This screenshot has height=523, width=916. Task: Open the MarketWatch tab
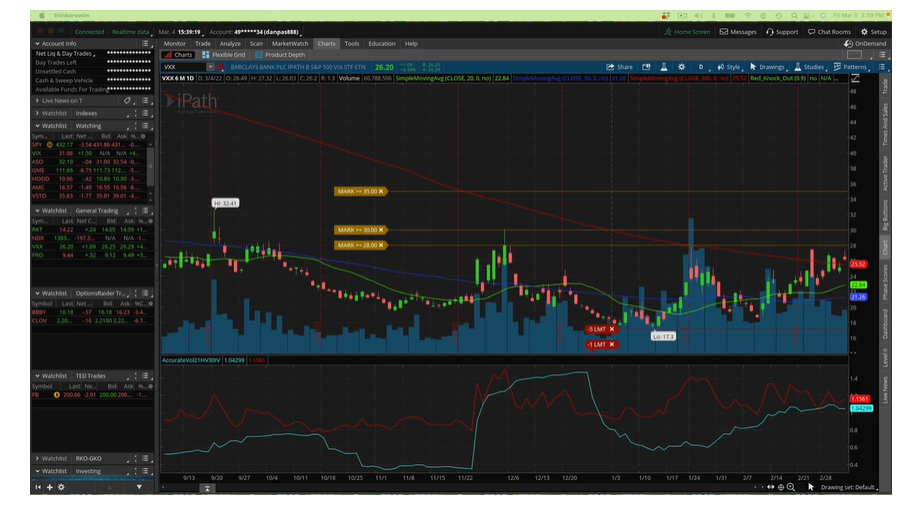click(x=290, y=43)
